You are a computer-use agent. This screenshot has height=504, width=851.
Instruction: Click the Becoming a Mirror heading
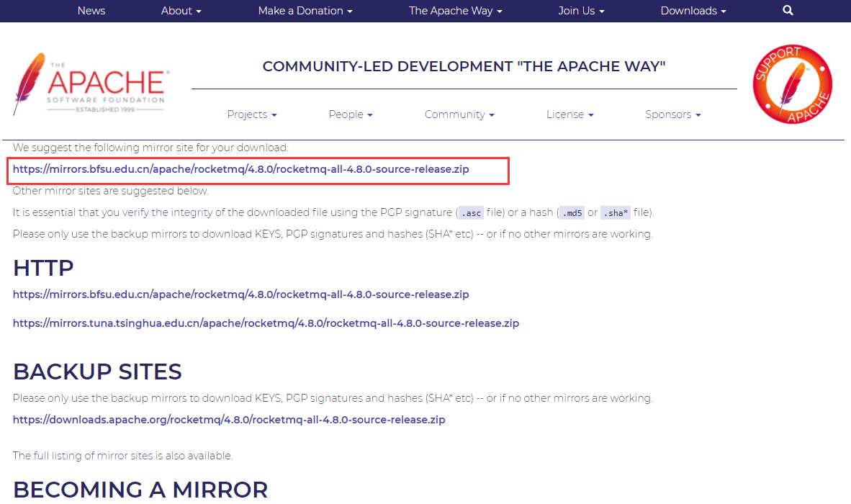click(x=140, y=490)
